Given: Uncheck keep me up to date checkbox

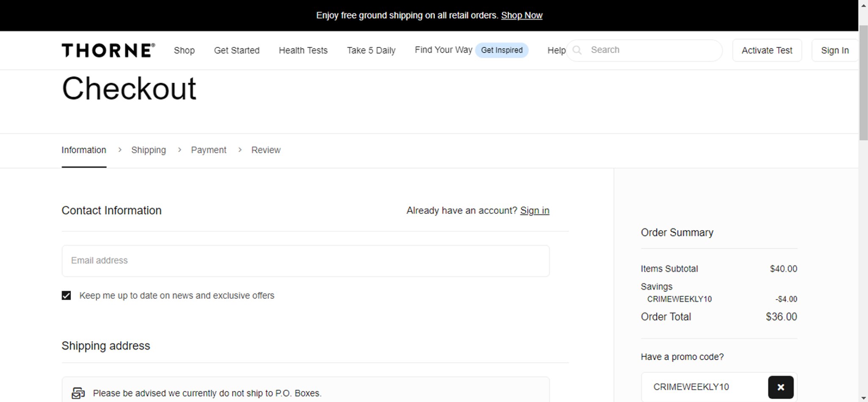Looking at the screenshot, I should tap(66, 295).
